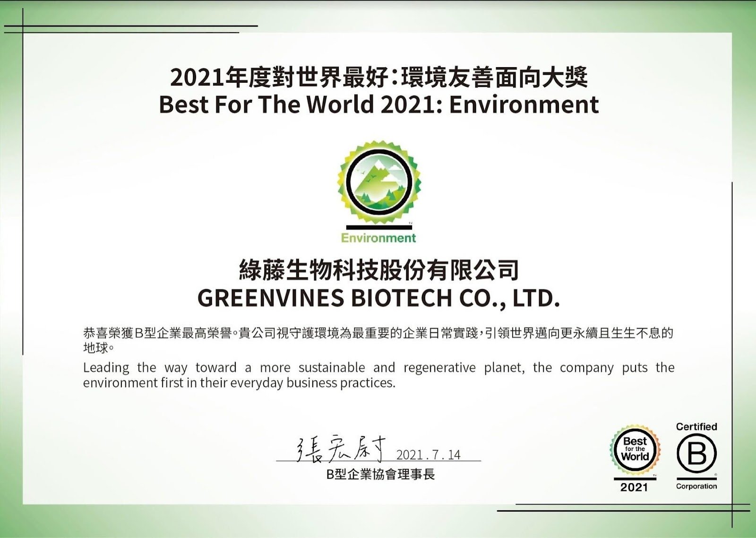Click the word Corporation under the B logo

pyautogui.click(x=696, y=486)
